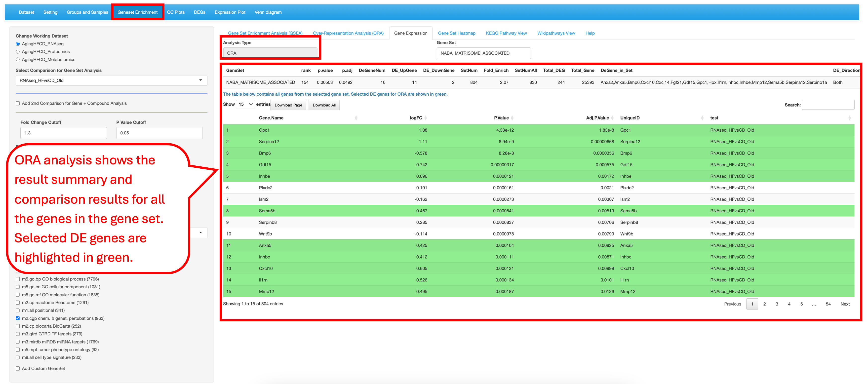
Task: Open the partially hidden dropdown arrow in sidebar
Action: pyautogui.click(x=200, y=232)
